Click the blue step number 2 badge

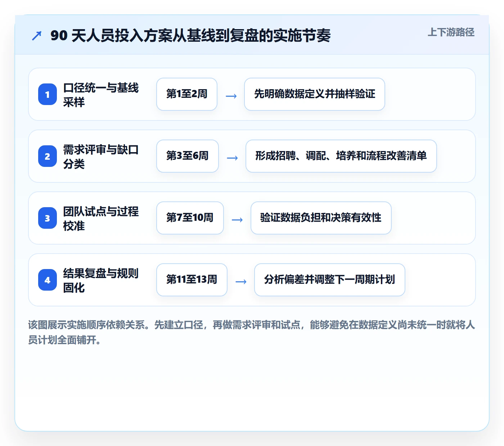48,156
